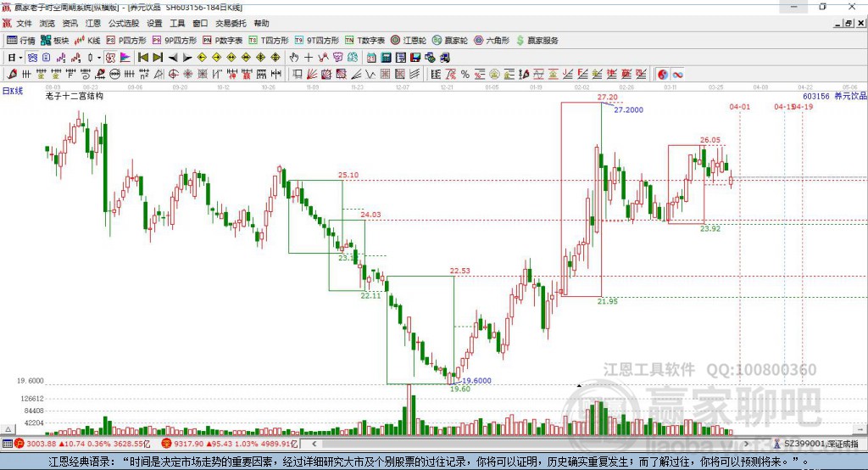Image resolution: width=868 pixels, height=470 pixels.
Task: Open the 9P四方形 tool
Action: pos(175,41)
